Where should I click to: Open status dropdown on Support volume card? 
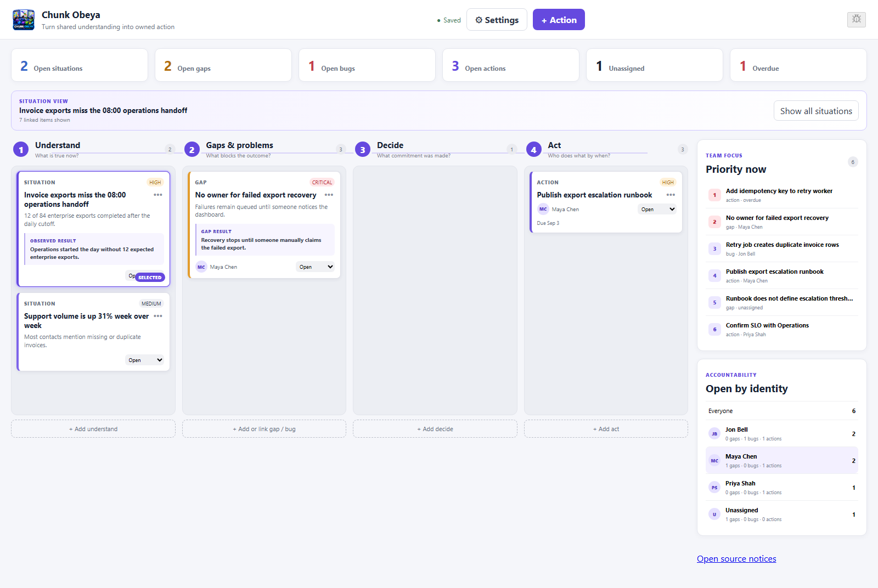point(145,360)
